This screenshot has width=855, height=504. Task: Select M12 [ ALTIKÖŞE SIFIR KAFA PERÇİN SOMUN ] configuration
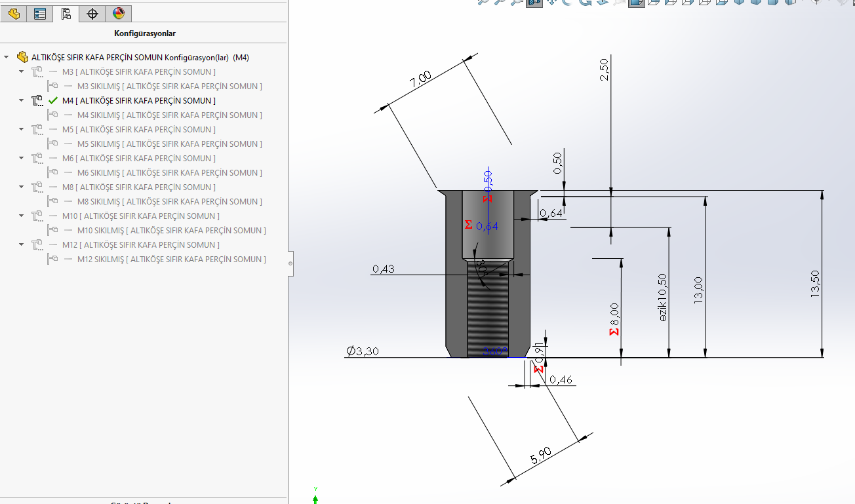click(141, 244)
